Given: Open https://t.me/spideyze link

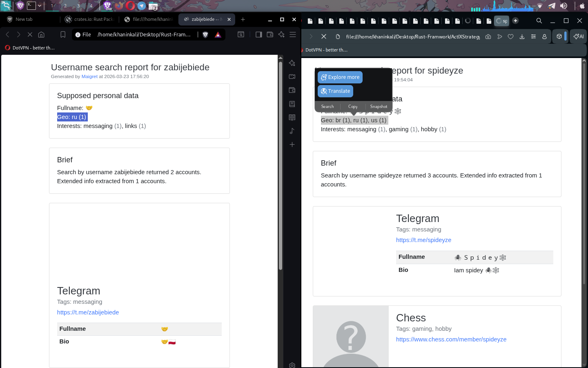Looking at the screenshot, I should pos(423,240).
